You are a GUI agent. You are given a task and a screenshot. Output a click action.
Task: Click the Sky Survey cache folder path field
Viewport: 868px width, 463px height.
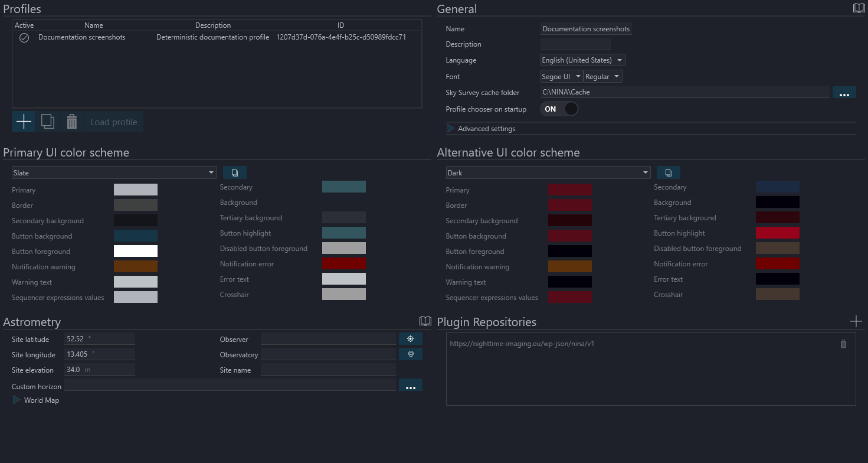coord(685,92)
